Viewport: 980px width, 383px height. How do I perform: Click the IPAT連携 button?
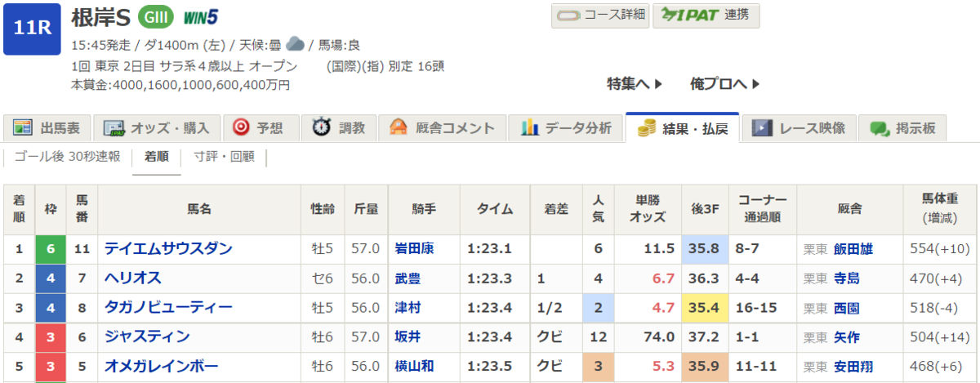(706, 15)
